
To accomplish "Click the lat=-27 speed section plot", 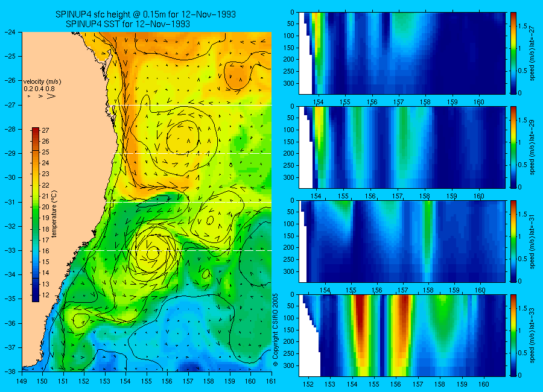I will (x=402, y=53).
